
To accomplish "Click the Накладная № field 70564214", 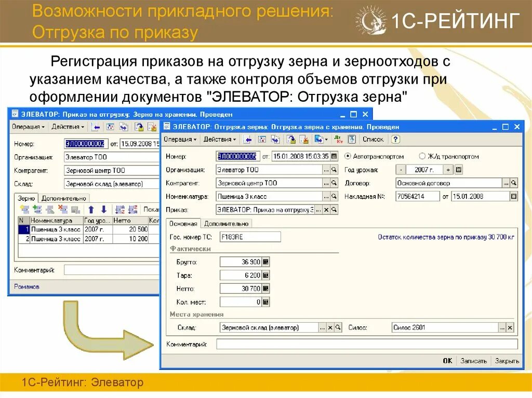I will point(417,196).
